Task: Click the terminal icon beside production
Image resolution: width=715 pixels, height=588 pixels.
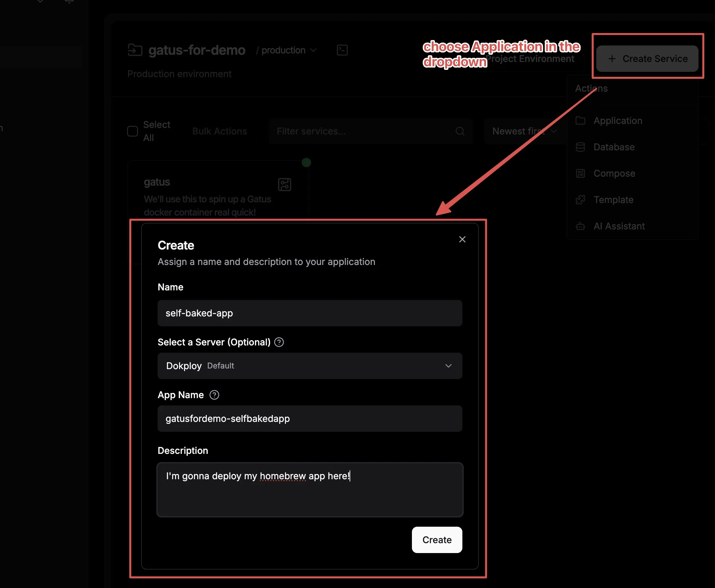Action: click(x=342, y=50)
